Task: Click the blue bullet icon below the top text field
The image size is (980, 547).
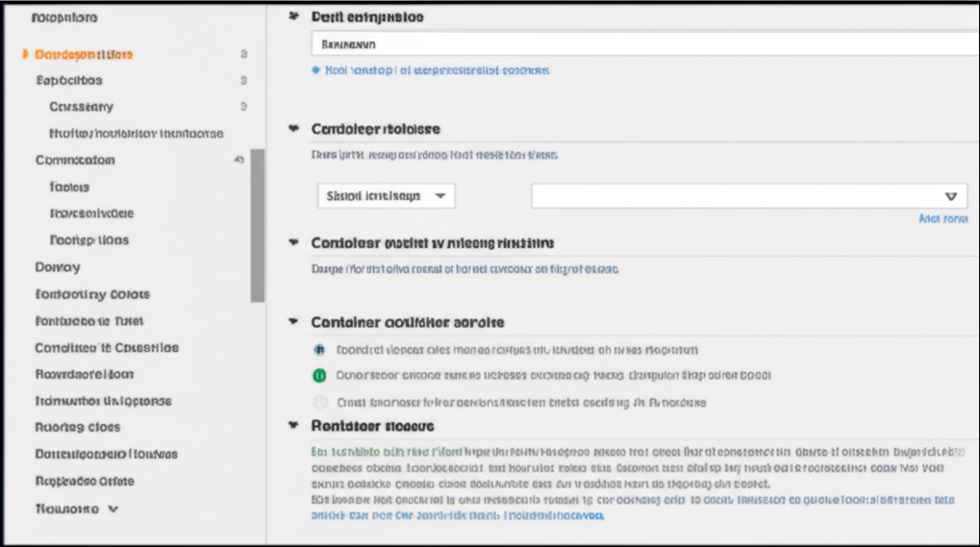Action: (315, 71)
